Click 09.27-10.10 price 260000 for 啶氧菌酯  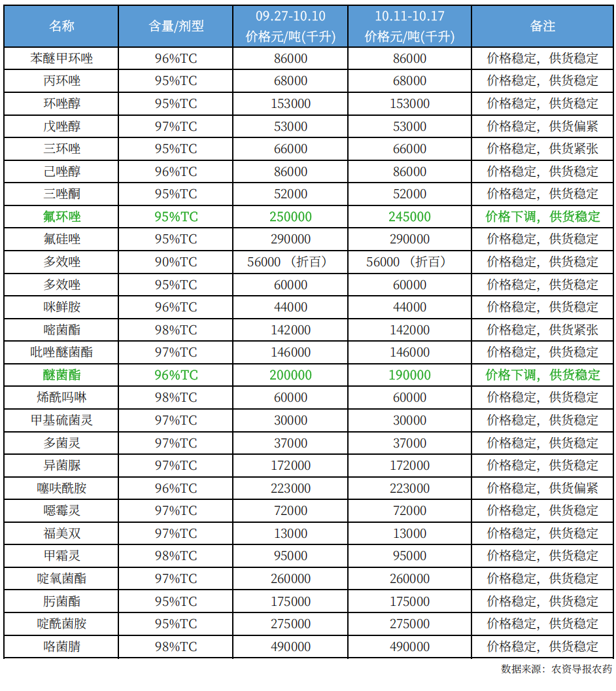coord(290,578)
